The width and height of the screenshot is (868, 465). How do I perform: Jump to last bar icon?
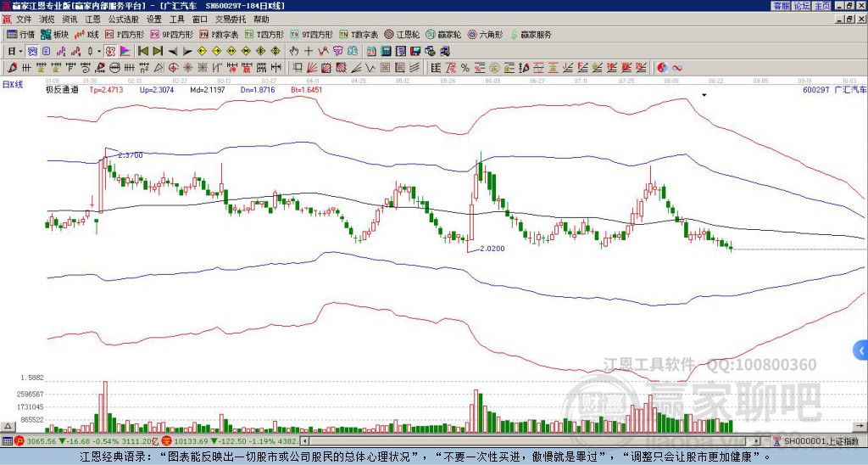[158, 52]
